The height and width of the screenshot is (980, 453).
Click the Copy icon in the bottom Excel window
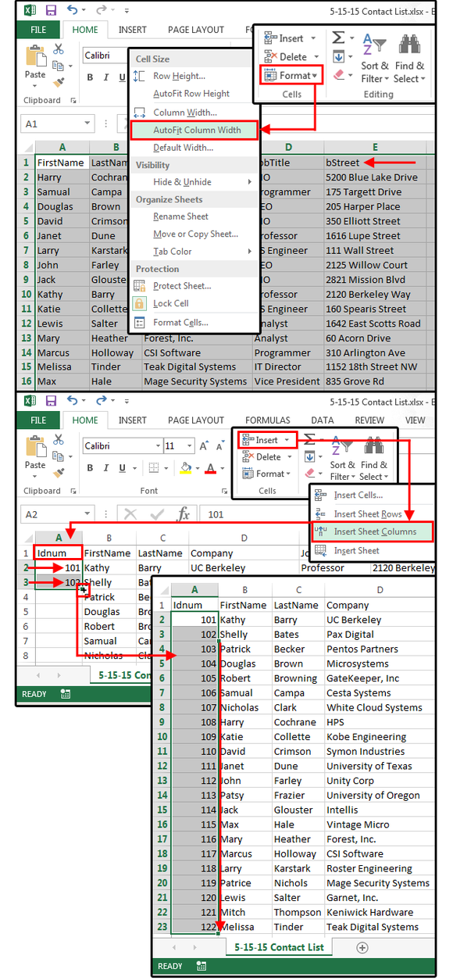[x=59, y=455]
